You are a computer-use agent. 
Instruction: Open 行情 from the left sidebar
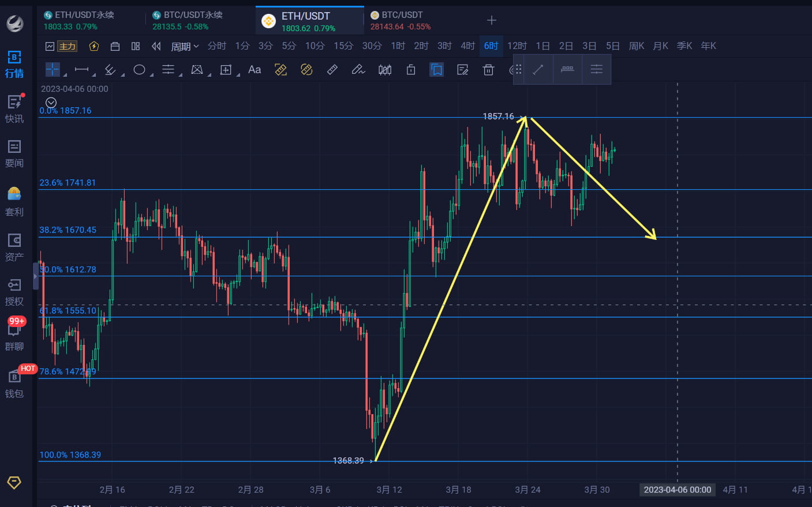[15, 61]
